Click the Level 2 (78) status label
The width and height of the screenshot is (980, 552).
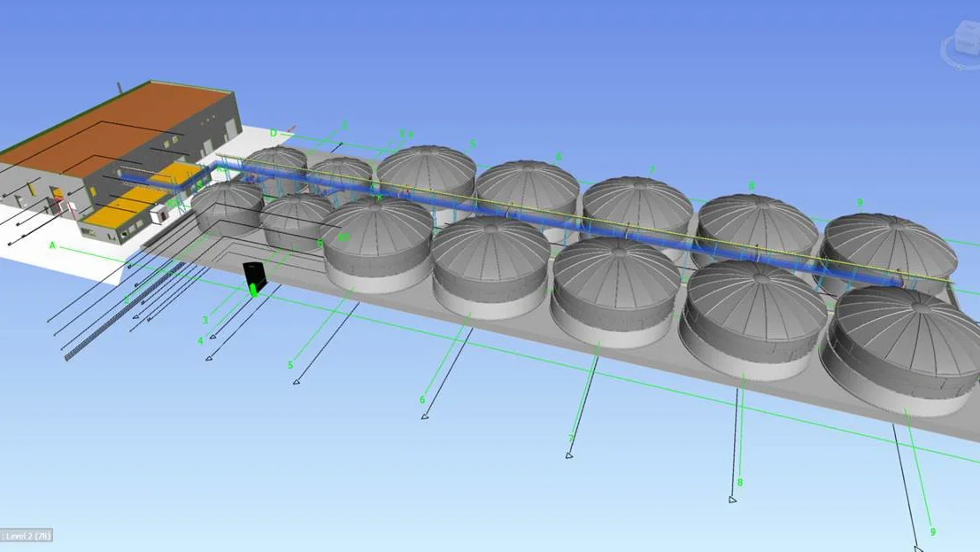click(27, 535)
